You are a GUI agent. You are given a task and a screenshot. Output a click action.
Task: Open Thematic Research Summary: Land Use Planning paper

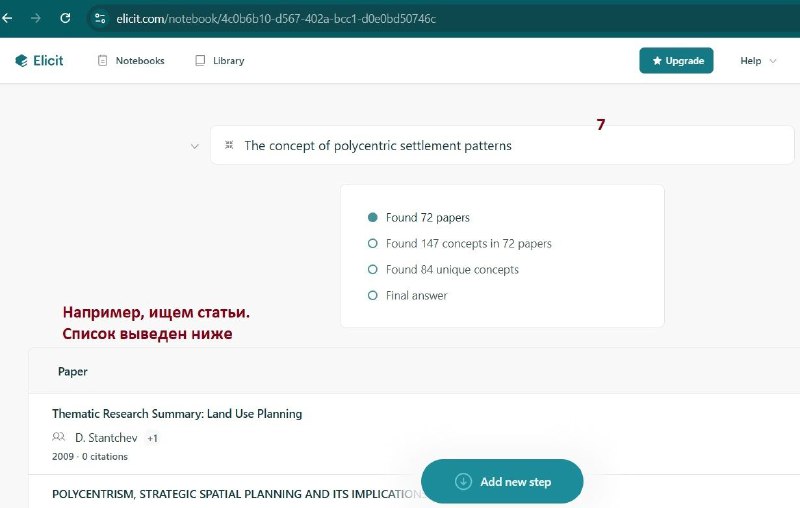point(177,414)
